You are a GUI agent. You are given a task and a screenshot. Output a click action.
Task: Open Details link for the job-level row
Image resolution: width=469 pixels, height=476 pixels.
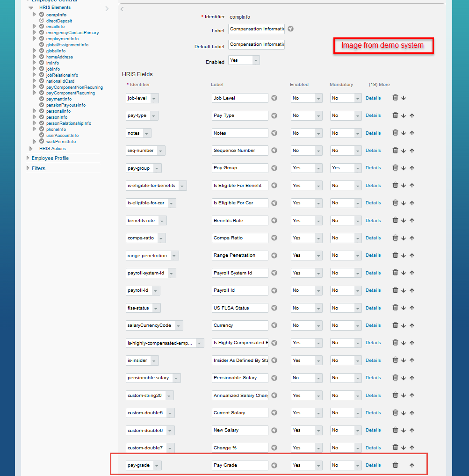pos(373,98)
